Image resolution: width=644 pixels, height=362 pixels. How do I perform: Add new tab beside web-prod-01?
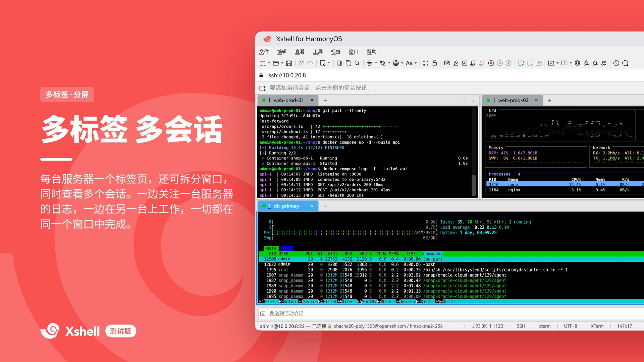click(x=325, y=100)
